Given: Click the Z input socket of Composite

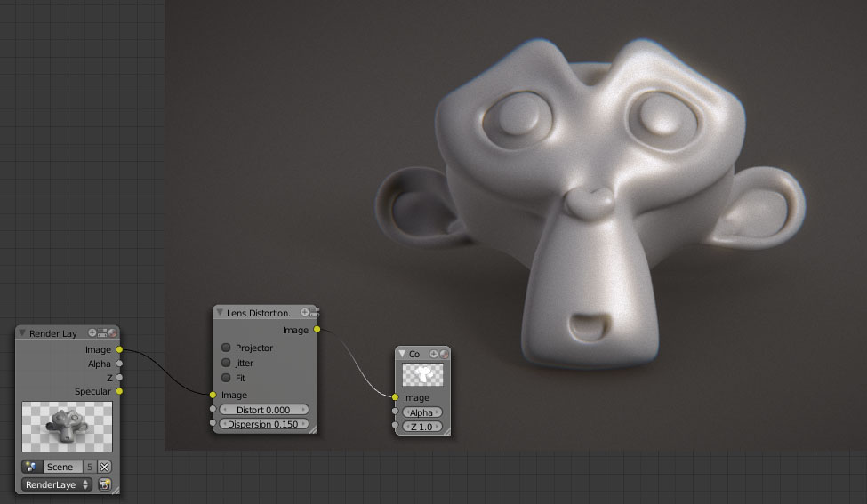Looking at the screenshot, I should [396, 425].
